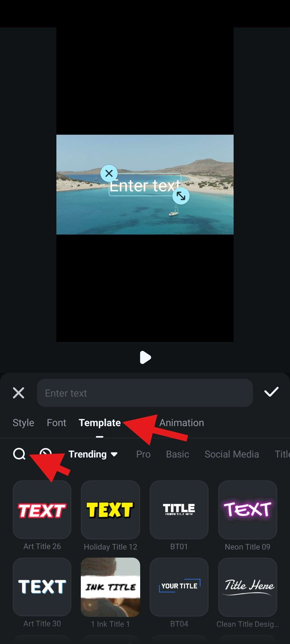Screen dimensions: 290x644
Task: Select the Basic template category
Action: click(x=177, y=454)
